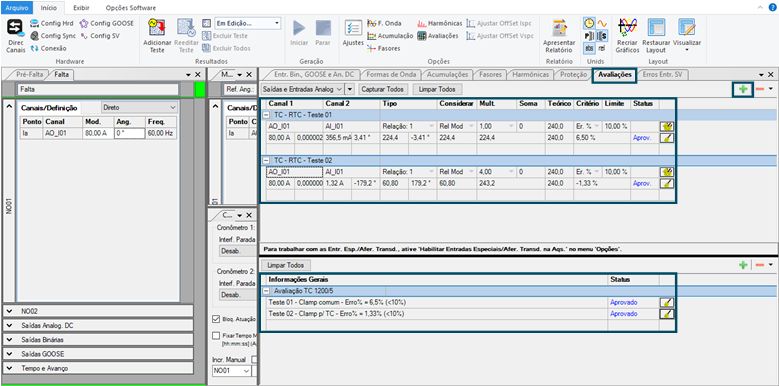
Task: Open Config Sync settings
Action: [x=53, y=36]
